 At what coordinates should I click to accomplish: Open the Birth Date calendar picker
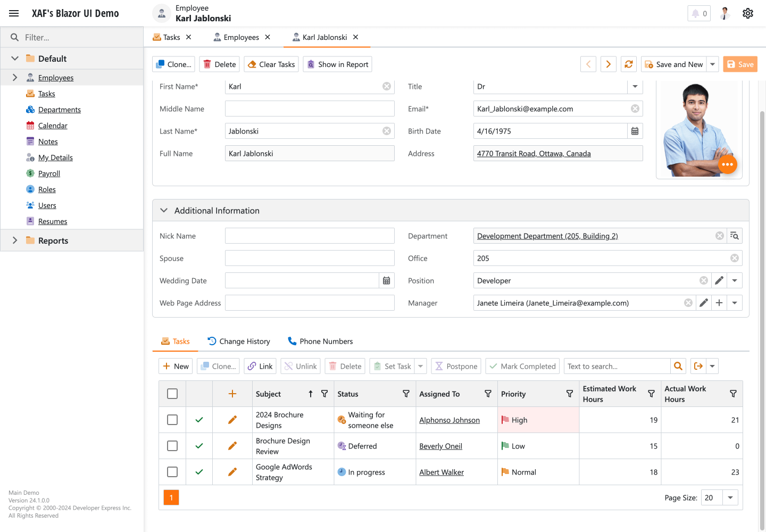[635, 131]
